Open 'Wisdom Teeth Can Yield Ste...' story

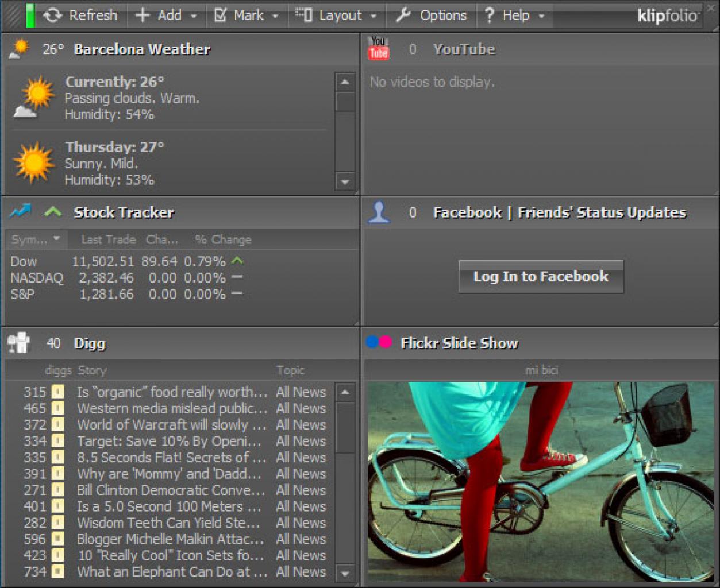coord(168,523)
